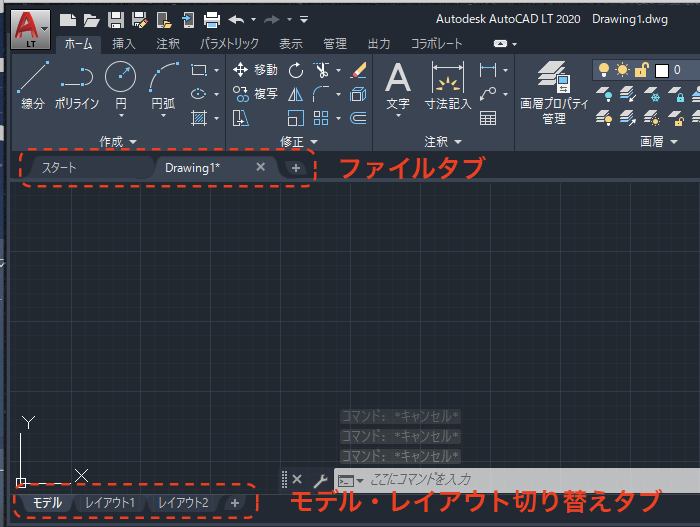This screenshot has width=700, height=527.
Task: Create a new drawing from Quick Access toolbar
Action: point(68,20)
